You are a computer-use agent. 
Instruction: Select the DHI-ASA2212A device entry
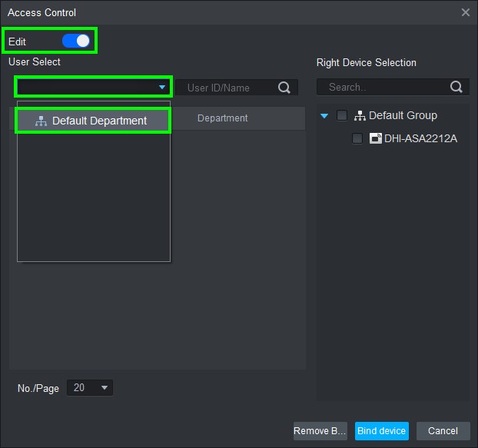coord(420,139)
